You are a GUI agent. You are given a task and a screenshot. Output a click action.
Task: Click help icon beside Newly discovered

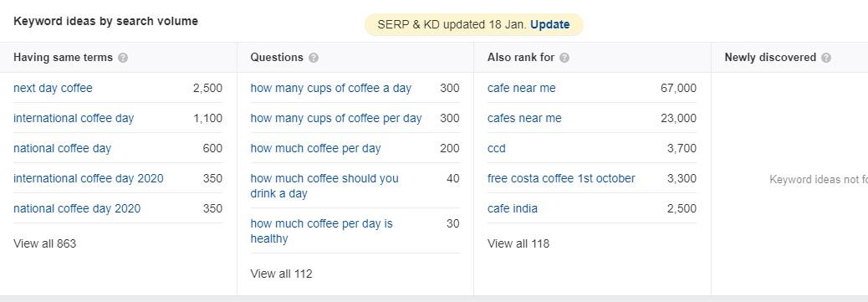826,58
